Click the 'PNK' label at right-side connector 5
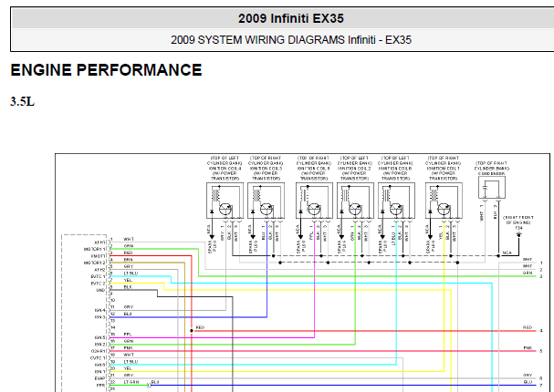The width and height of the screenshot is (554, 392). point(528,348)
